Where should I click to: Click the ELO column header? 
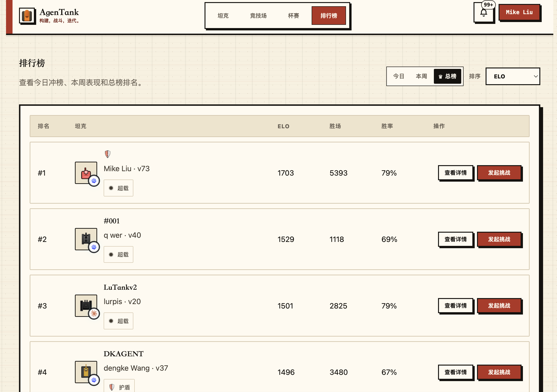tap(283, 126)
